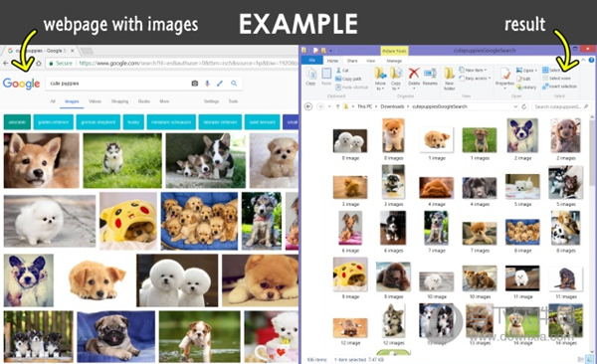
Task: Click the saint bernard filter chip
Action: (262, 122)
